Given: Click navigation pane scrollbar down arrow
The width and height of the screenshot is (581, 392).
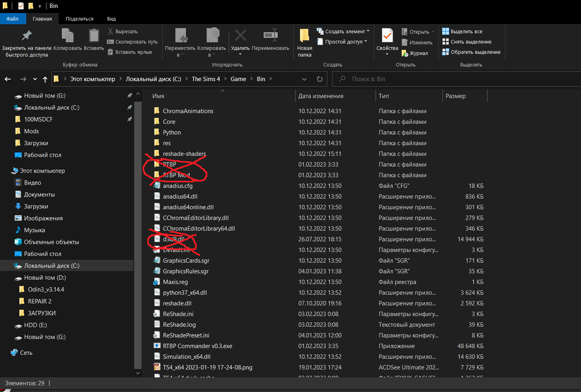Looking at the screenshot, I should pyautogui.click(x=138, y=373).
